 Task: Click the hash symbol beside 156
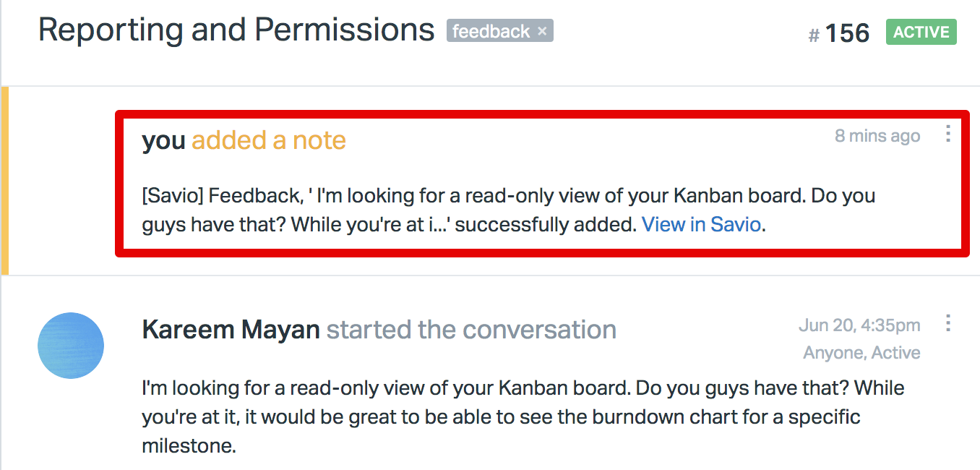click(814, 35)
